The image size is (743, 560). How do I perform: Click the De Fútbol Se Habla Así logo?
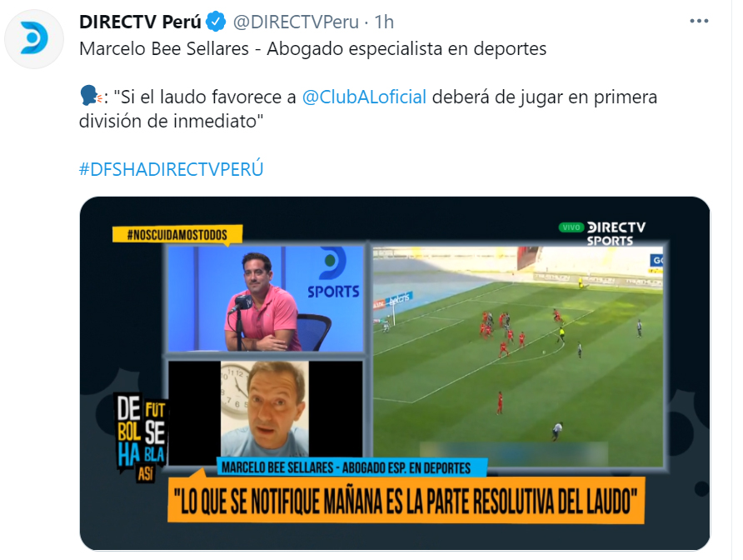[141, 436]
